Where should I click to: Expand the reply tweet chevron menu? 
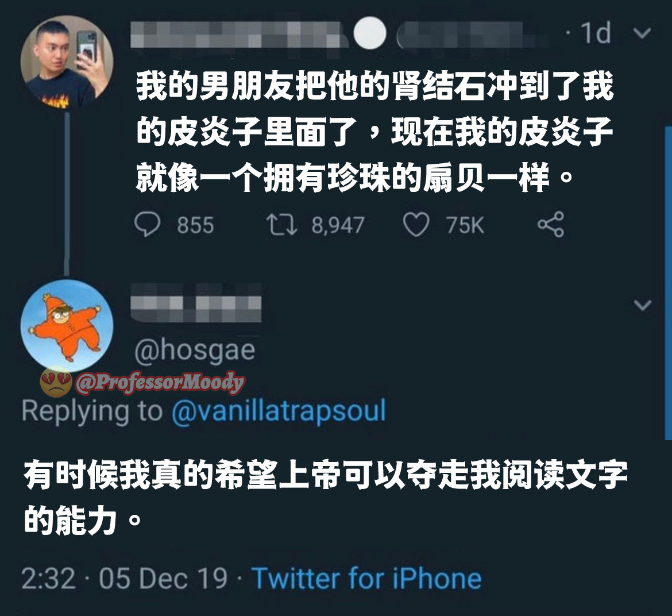[642, 305]
